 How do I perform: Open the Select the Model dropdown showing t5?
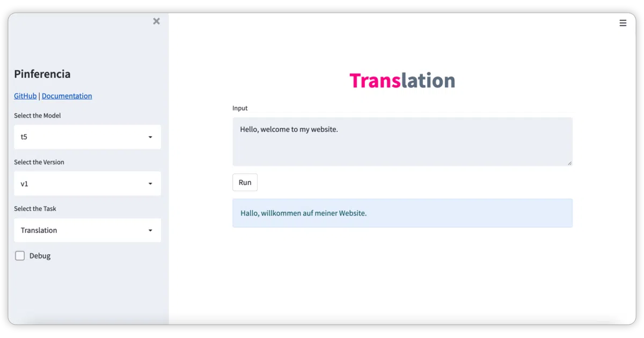(87, 137)
